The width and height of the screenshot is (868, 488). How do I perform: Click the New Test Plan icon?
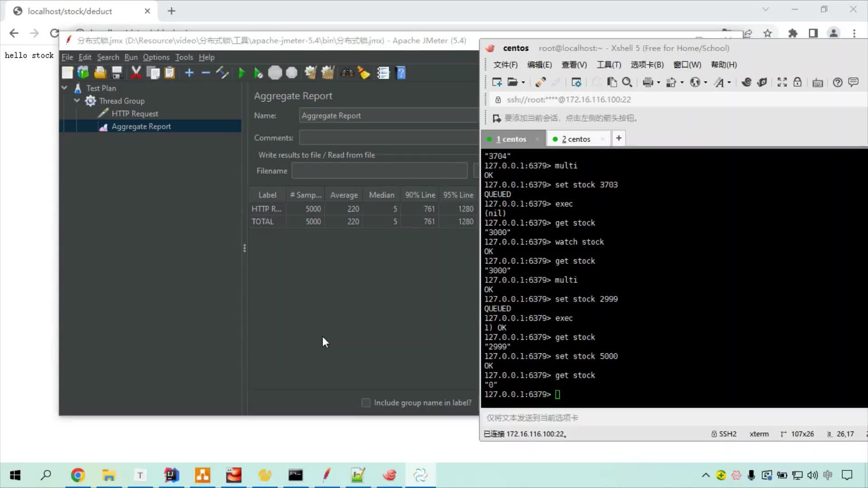click(x=67, y=73)
